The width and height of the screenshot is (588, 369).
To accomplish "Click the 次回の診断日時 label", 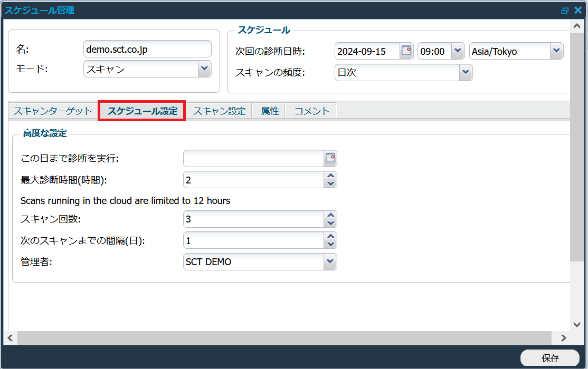I will point(270,51).
